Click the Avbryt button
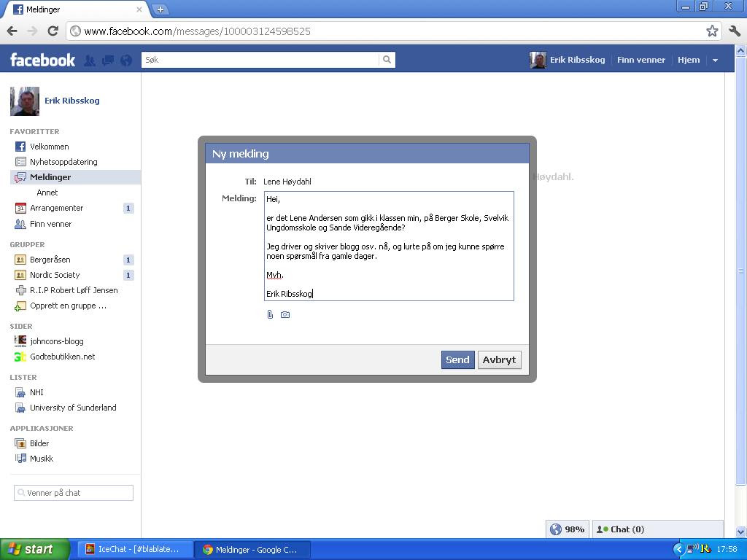The width and height of the screenshot is (747, 560). [499, 360]
